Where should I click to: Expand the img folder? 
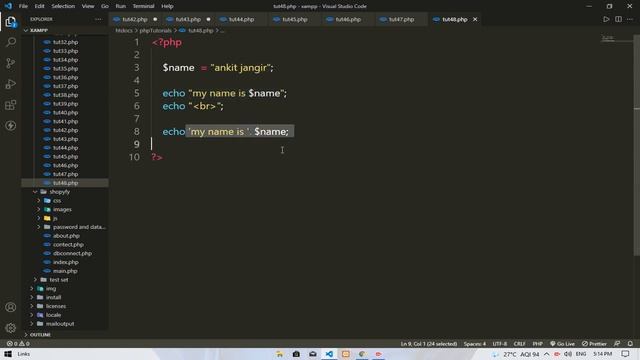point(32,289)
